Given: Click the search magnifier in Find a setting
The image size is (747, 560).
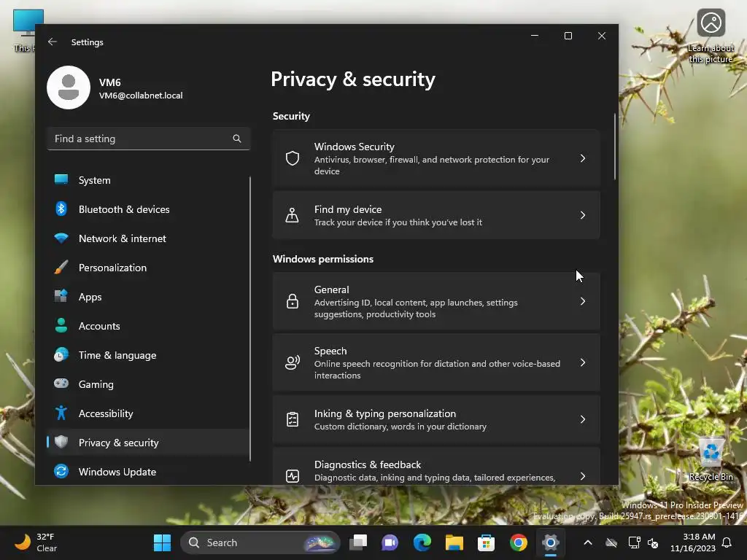Looking at the screenshot, I should point(237,139).
